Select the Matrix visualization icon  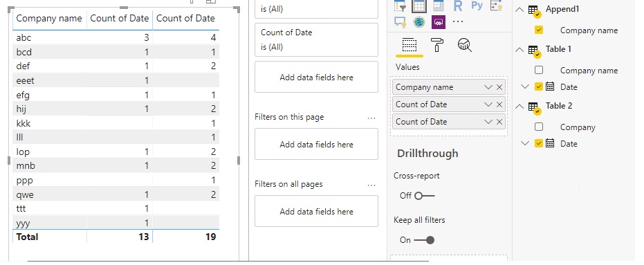tap(439, 6)
